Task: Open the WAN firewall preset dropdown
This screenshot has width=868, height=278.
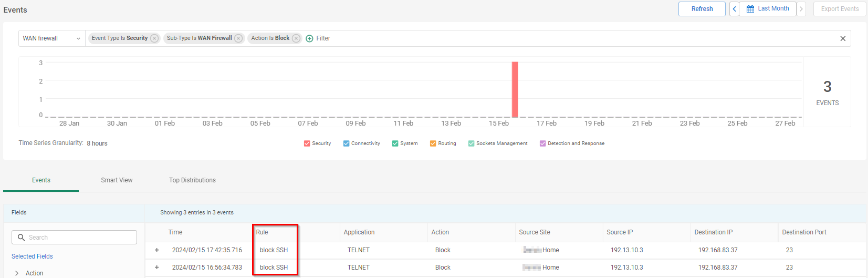Action: point(51,38)
